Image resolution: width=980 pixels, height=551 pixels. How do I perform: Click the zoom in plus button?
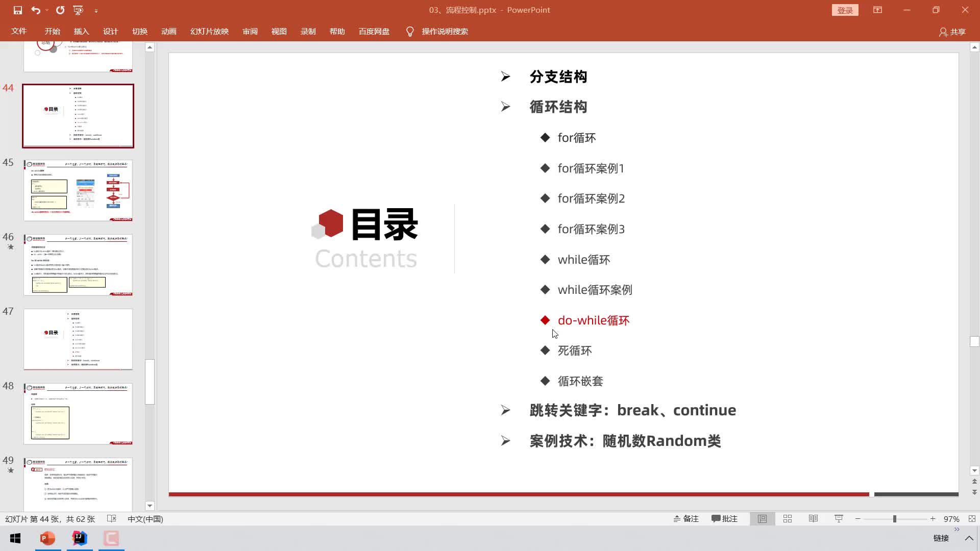(933, 519)
